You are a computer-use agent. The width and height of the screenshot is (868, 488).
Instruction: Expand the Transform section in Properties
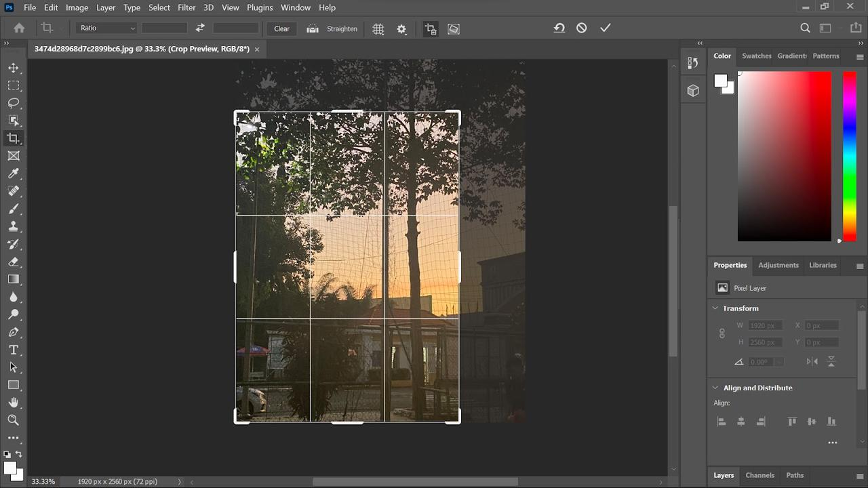point(715,308)
